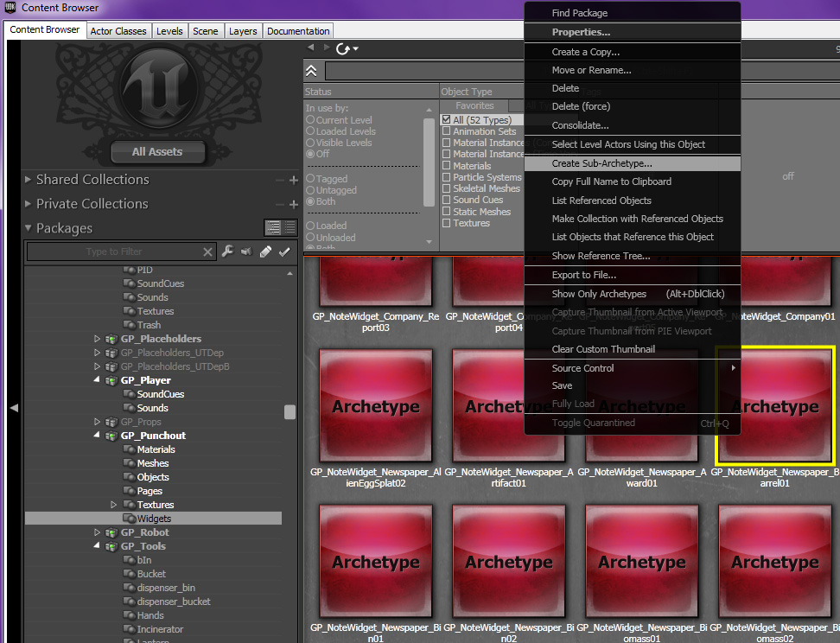
Task: Collapse the filter panel double chevron
Action: point(311,71)
